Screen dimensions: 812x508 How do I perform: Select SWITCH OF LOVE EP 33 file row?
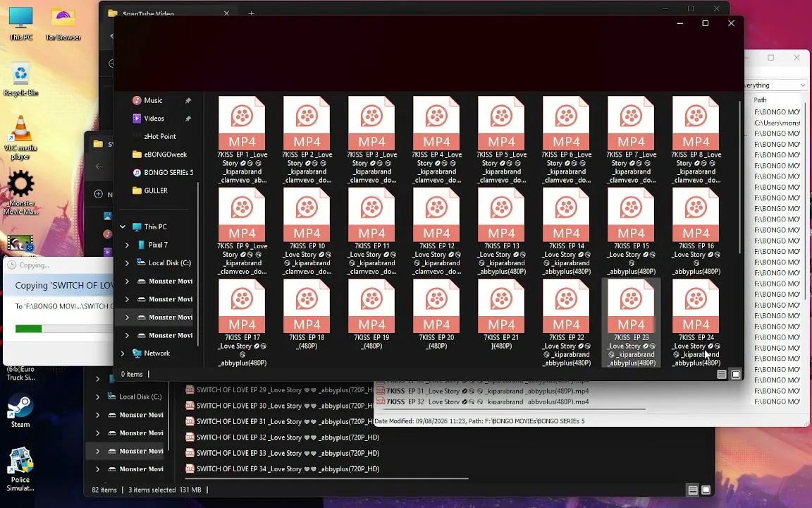tap(283, 453)
